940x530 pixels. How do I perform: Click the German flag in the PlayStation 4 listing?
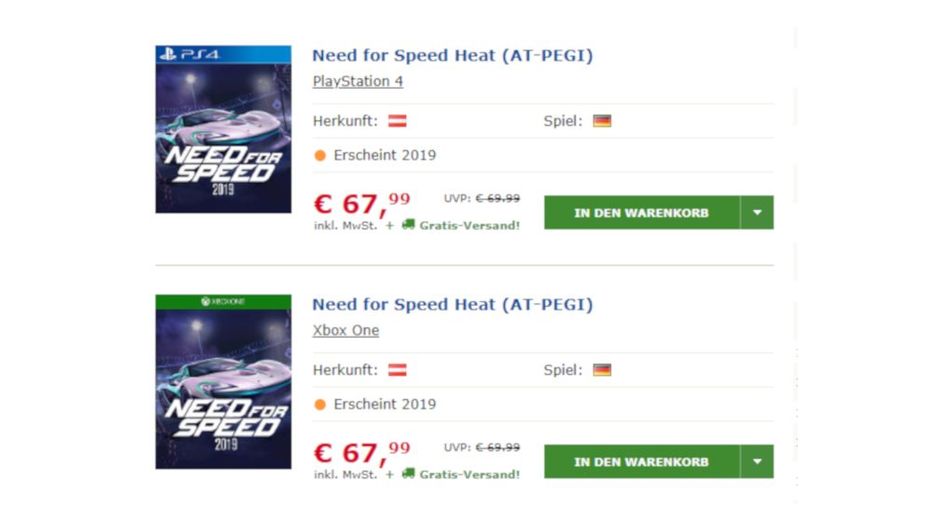tap(601, 121)
